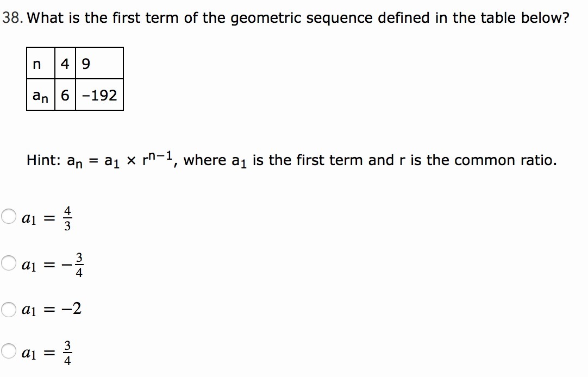This screenshot has width=588, height=377.
Task: Click the a_n row label cell
Action: (41, 96)
